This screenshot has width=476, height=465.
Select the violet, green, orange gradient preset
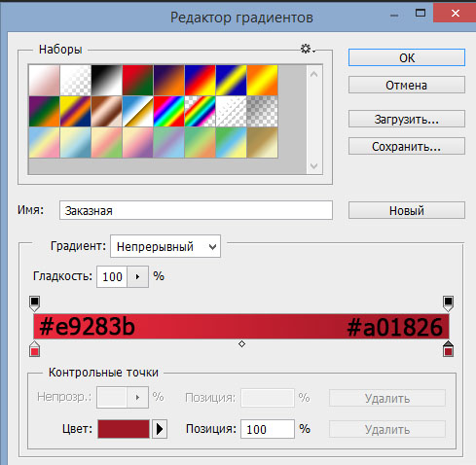[44, 111]
